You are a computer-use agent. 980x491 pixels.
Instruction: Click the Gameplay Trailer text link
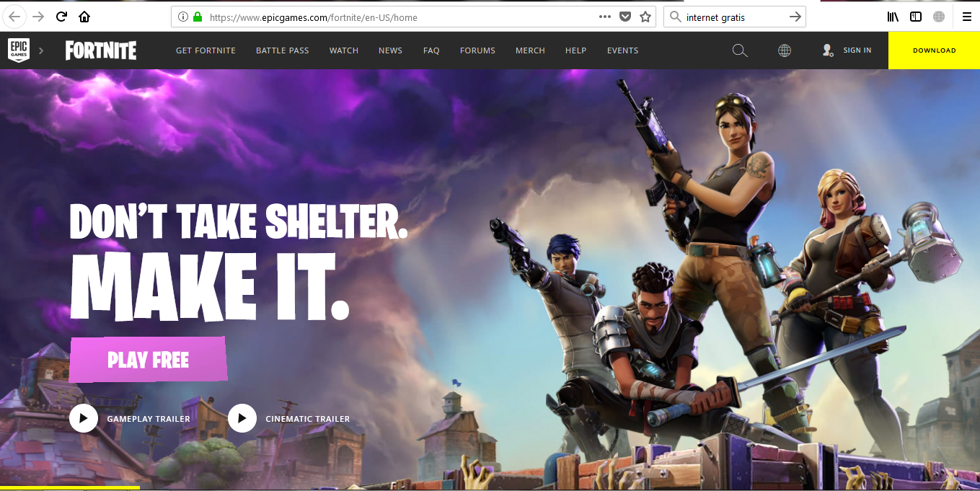click(149, 419)
